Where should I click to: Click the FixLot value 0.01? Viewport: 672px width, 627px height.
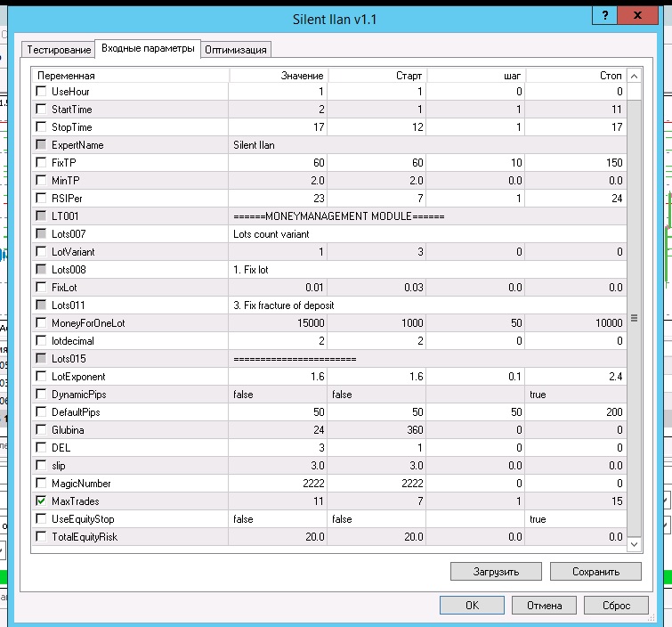278,288
